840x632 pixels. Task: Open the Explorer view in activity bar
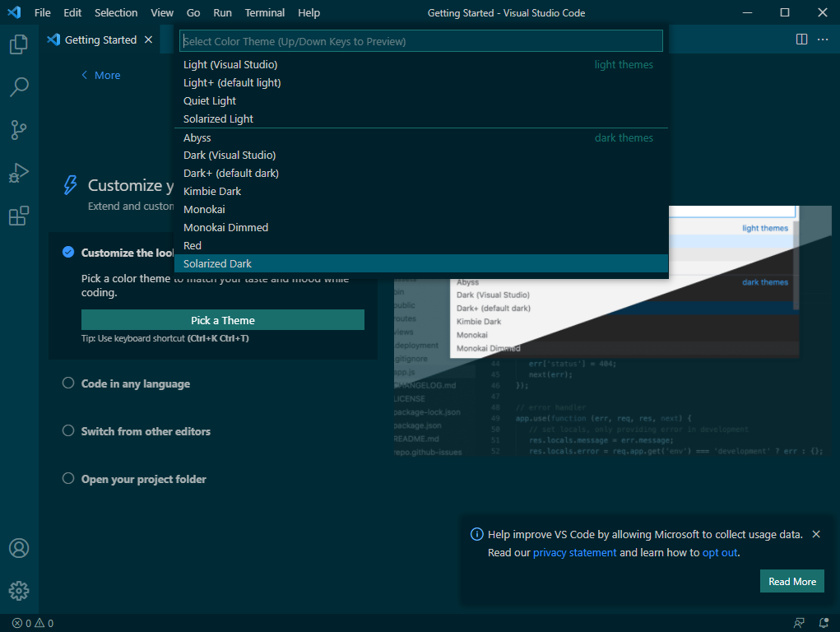click(19, 44)
